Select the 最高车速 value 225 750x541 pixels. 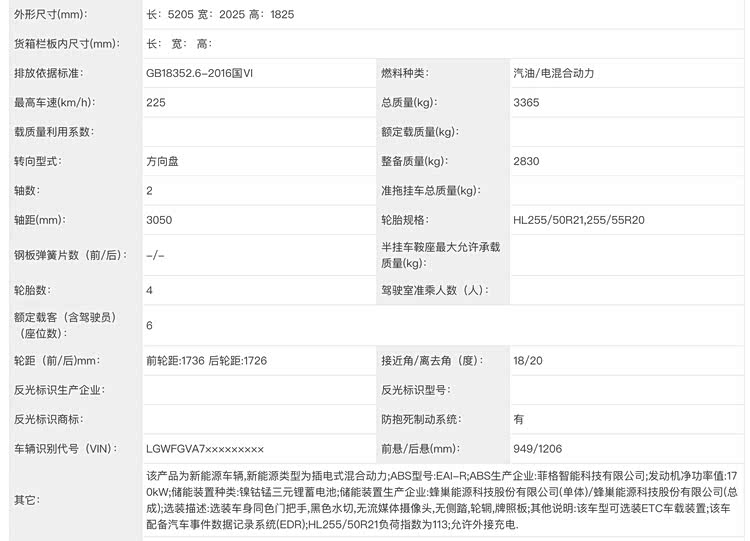(155, 102)
